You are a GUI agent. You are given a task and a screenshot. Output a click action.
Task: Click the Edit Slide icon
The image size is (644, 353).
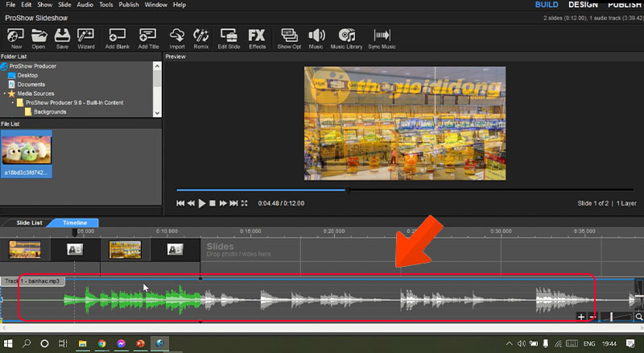coord(229,38)
